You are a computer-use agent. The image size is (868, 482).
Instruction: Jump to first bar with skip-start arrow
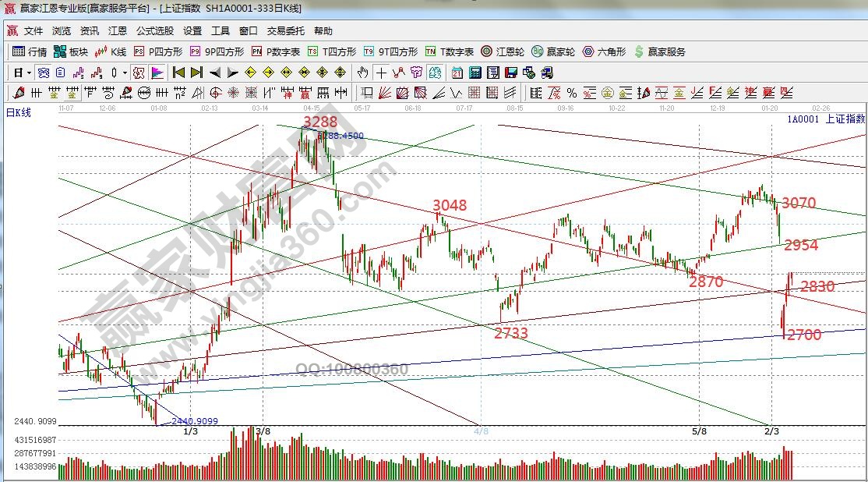coord(178,73)
